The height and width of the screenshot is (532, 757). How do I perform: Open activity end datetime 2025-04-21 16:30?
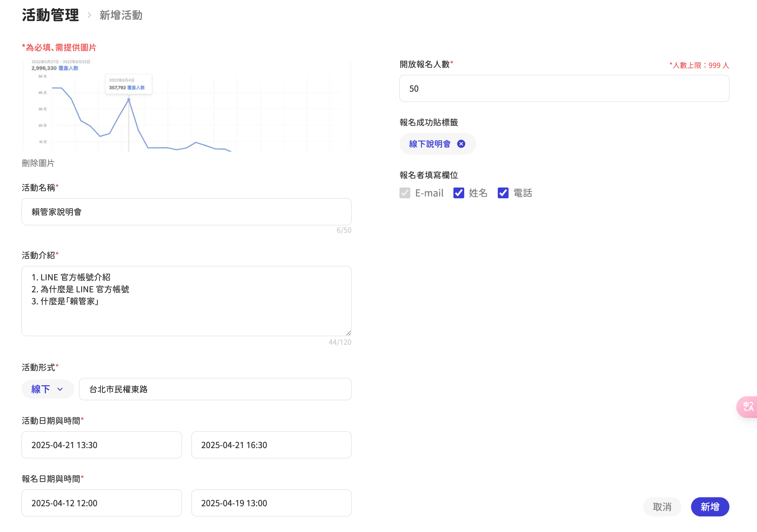click(x=271, y=445)
